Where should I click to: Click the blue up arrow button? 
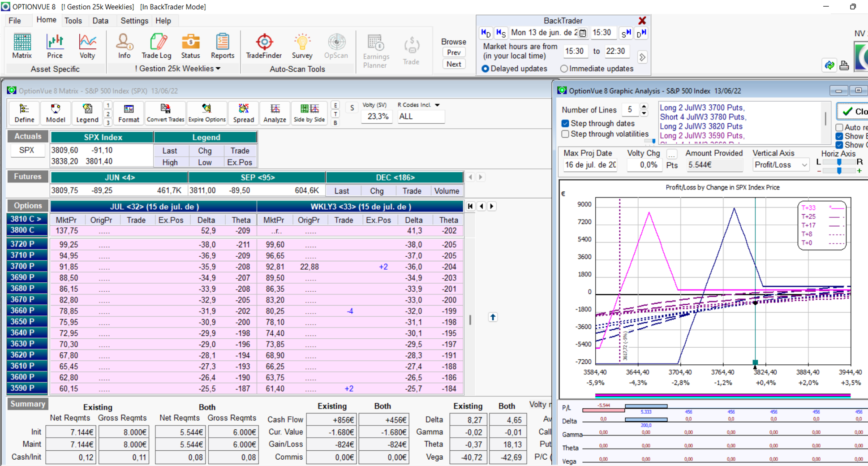tap(493, 317)
